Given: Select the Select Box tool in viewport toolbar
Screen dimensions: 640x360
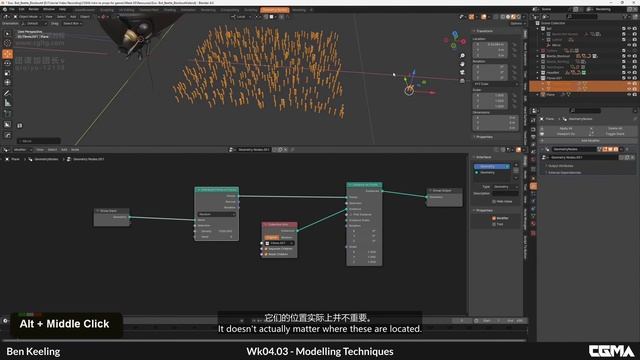Looking at the screenshot, I should [x=7, y=33].
